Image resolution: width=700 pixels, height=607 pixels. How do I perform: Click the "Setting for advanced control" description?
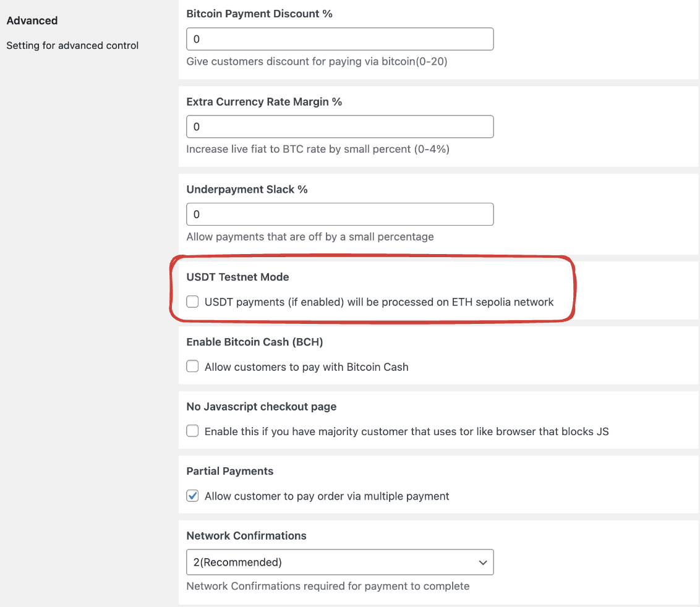[72, 45]
